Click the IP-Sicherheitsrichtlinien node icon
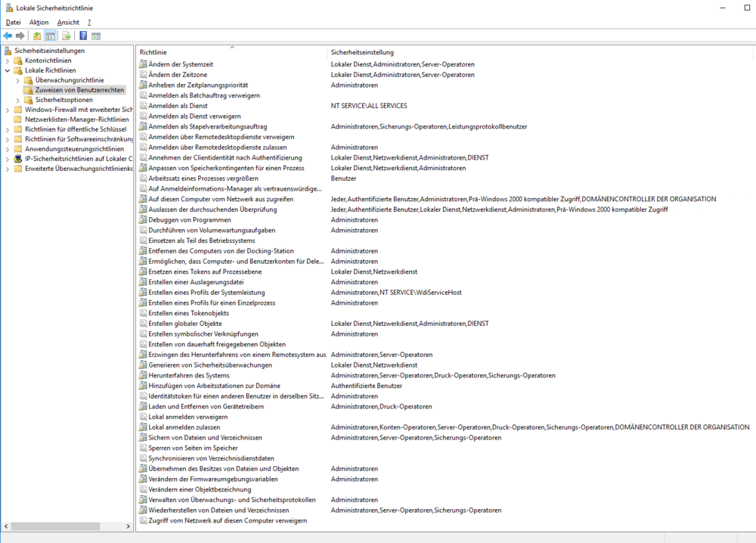Viewport: 756px width, 543px height. 18,159
